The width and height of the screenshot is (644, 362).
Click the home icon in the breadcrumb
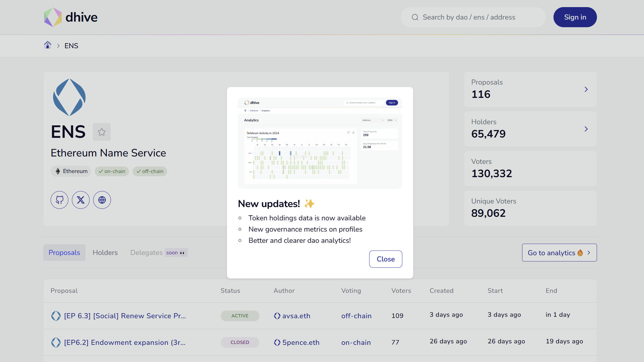pyautogui.click(x=48, y=45)
